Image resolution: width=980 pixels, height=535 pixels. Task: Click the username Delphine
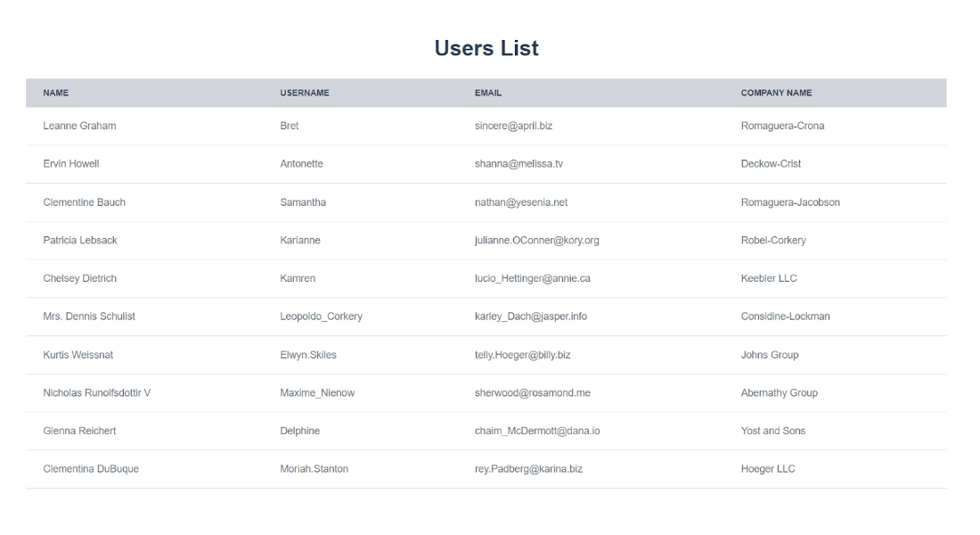[300, 432]
